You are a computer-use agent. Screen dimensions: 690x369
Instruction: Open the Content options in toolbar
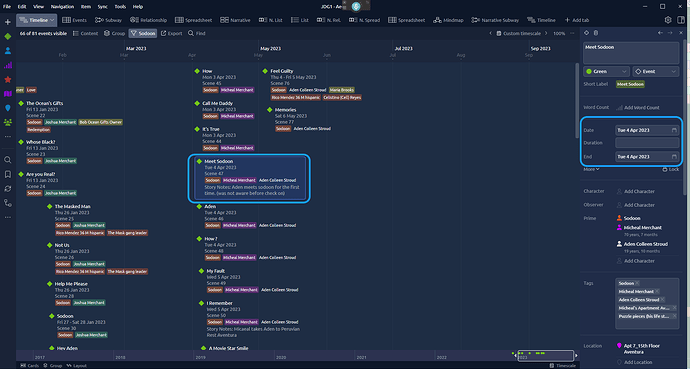click(85, 33)
